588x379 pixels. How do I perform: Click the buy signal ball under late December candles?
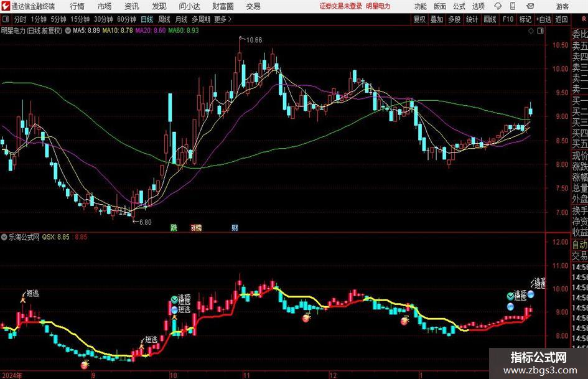(x=404, y=321)
